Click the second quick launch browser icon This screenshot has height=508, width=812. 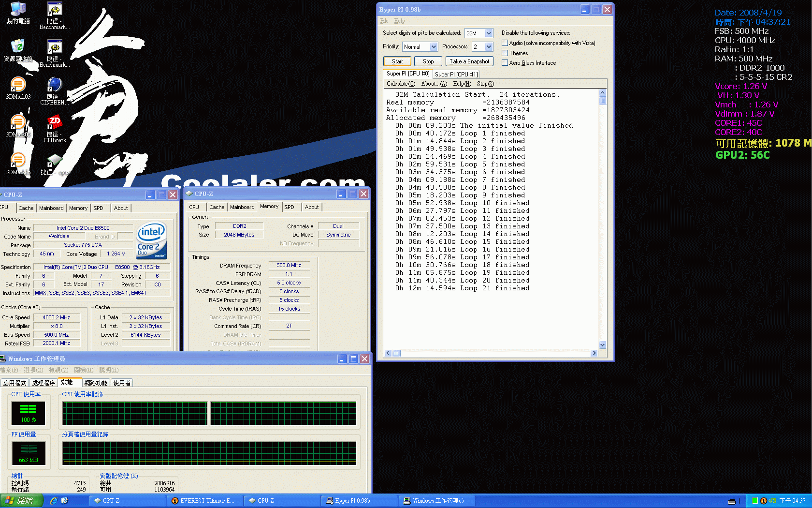click(x=65, y=501)
